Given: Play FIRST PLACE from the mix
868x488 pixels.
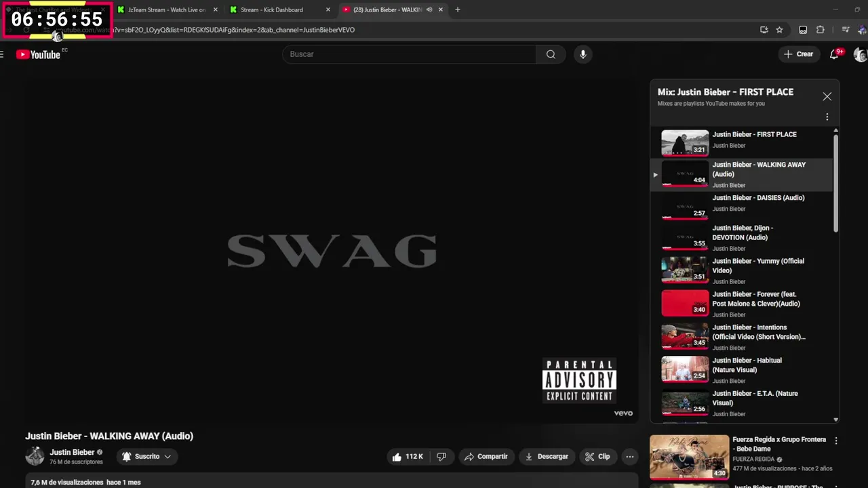Looking at the screenshot, I should pyautogui.click(x=741, y=142).
